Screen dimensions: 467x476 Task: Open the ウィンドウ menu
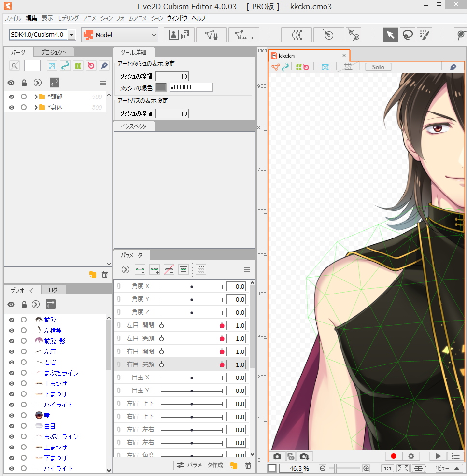click(x=177, y=18)
